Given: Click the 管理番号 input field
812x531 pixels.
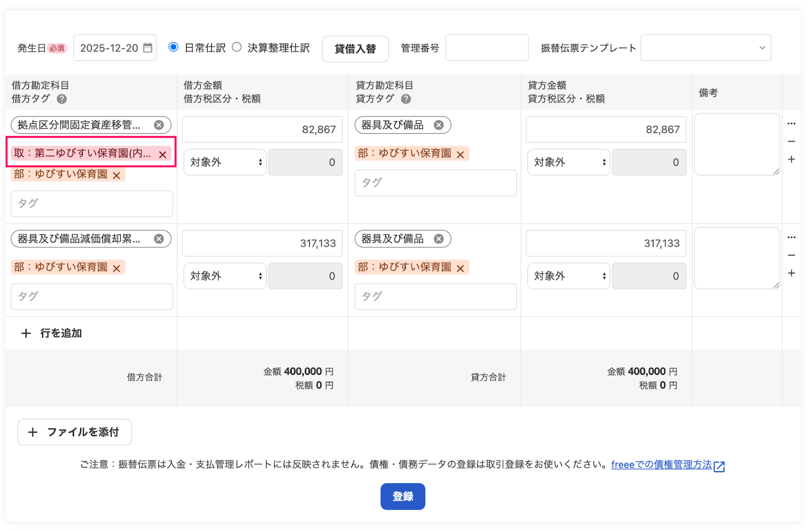Looking at the screenshot, I should (486, 47).
